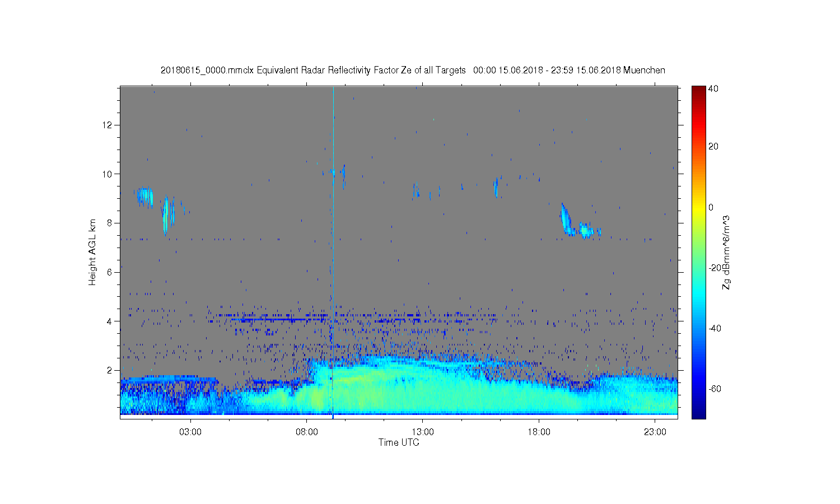Click the 'Time UTC' x-axis label
Viewport: 840px width, 504px height.
tap(399, 442)
